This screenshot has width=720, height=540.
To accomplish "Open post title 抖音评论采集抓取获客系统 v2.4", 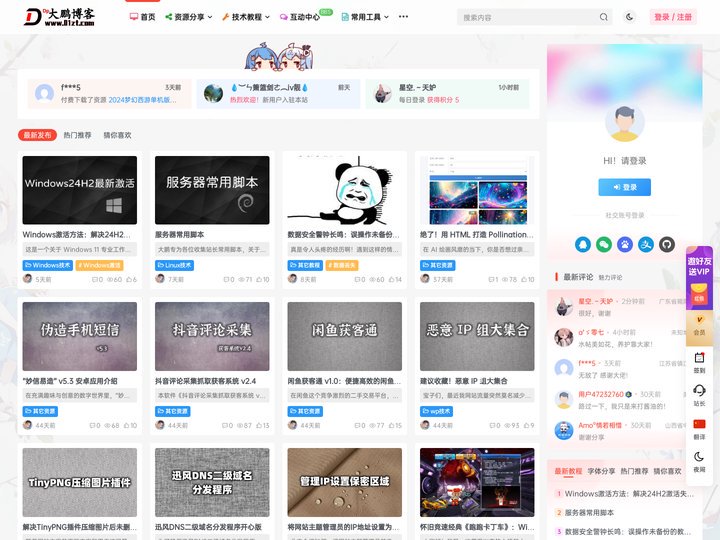I will point(205,381).
